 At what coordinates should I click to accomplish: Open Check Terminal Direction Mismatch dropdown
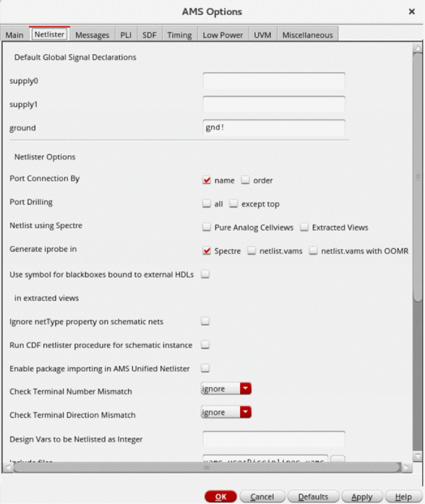click(226, 412)
